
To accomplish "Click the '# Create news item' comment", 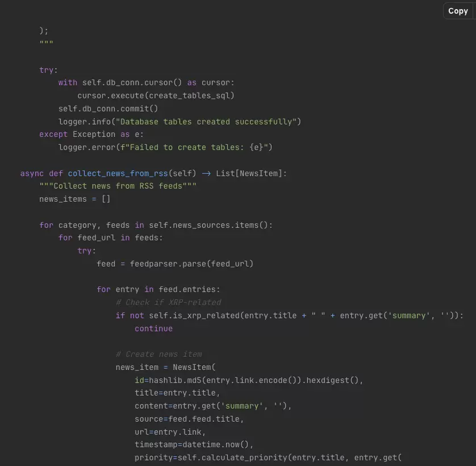I will [x=159, y=354].
